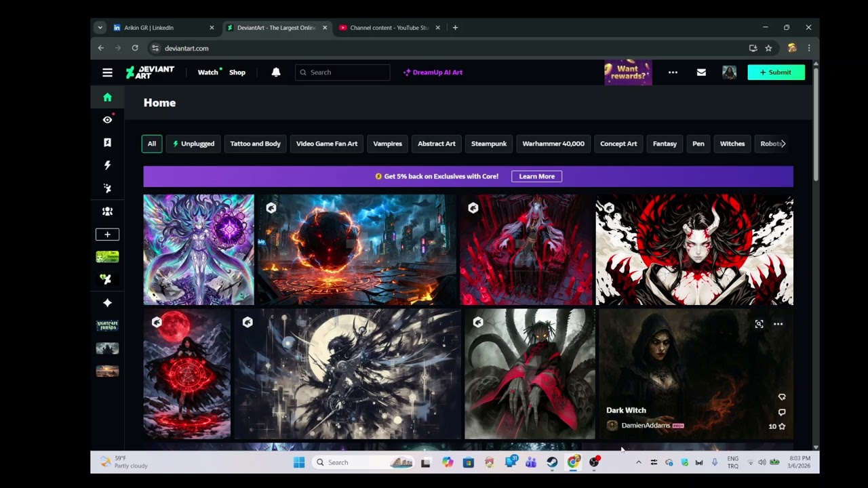Reload the page
This screenshot has width=868, height=488.
tap(135, 48)
